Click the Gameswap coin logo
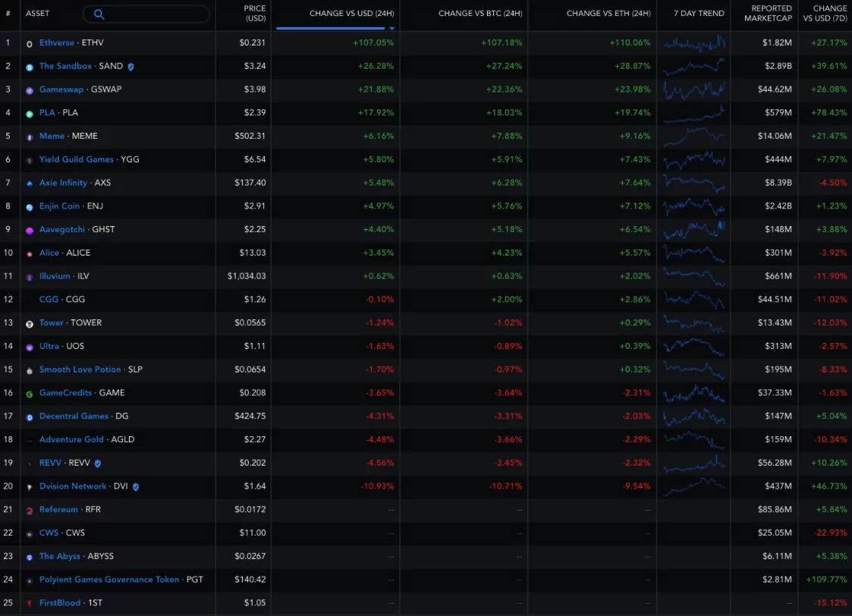852x616 pixels. 30,91
